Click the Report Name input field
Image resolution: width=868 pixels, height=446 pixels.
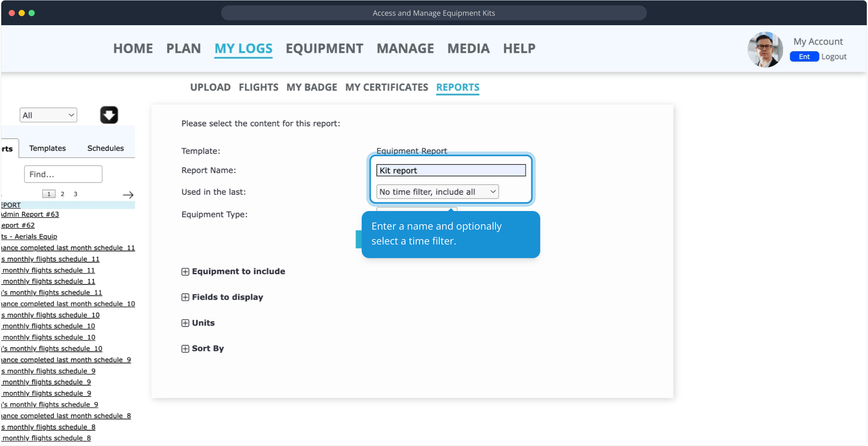point(451,171)
